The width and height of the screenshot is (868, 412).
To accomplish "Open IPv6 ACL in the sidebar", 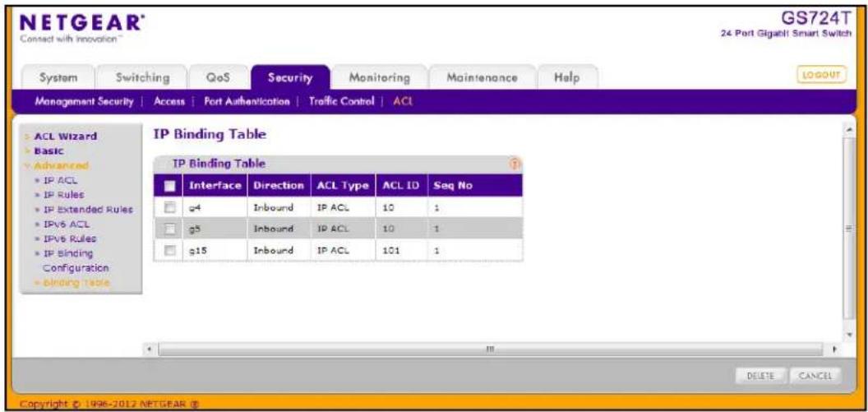I will click(66, 225).
